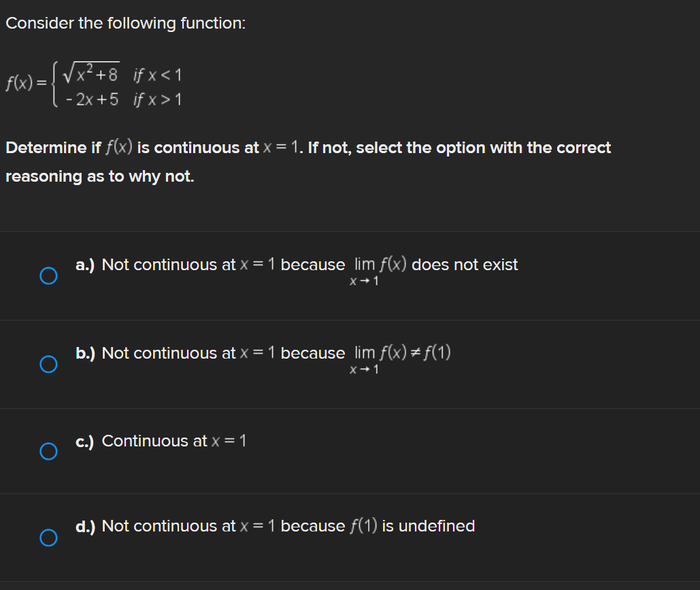Click the option d answer text
This screenshot has width=700, height=590.
[x=276, y=525]
